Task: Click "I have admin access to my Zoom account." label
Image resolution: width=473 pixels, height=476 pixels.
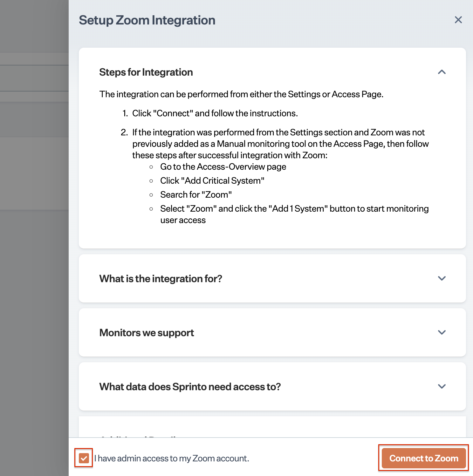Action: click(x=172, y=458)
